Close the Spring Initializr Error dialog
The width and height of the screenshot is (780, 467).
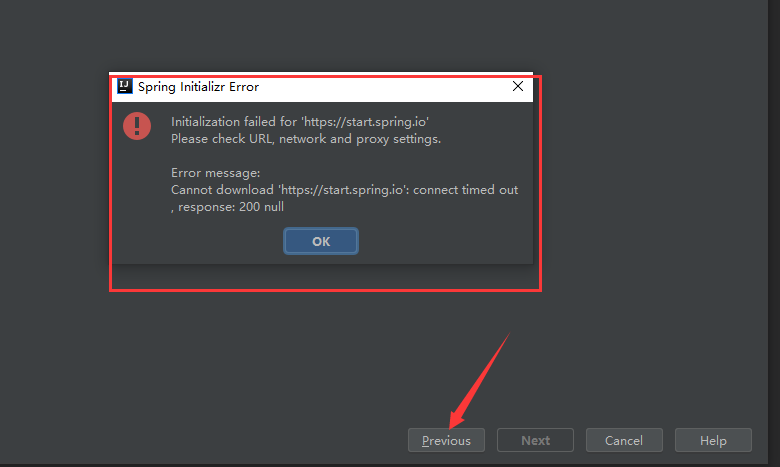coord(518,87)
